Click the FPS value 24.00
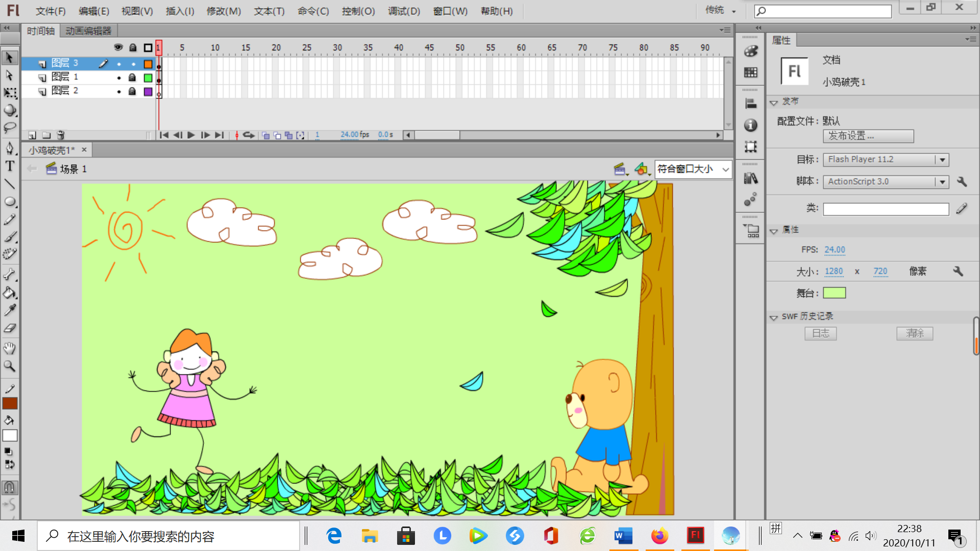This screenshot has height=551, width=980. (835, 249)
